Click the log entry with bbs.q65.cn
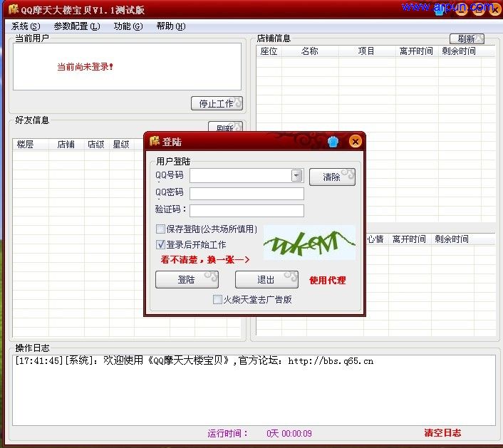This screenshot has width=503, height=448. click(x=195, y=360)
